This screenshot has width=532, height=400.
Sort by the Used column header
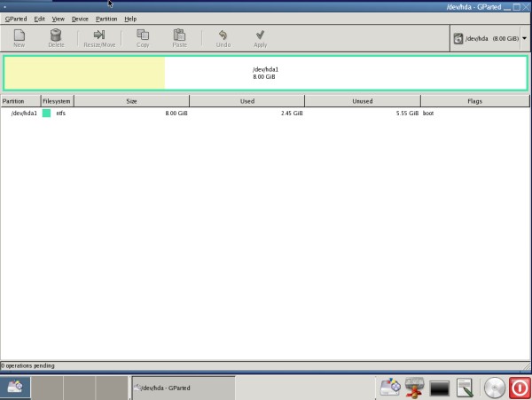[x=247, y=101]
